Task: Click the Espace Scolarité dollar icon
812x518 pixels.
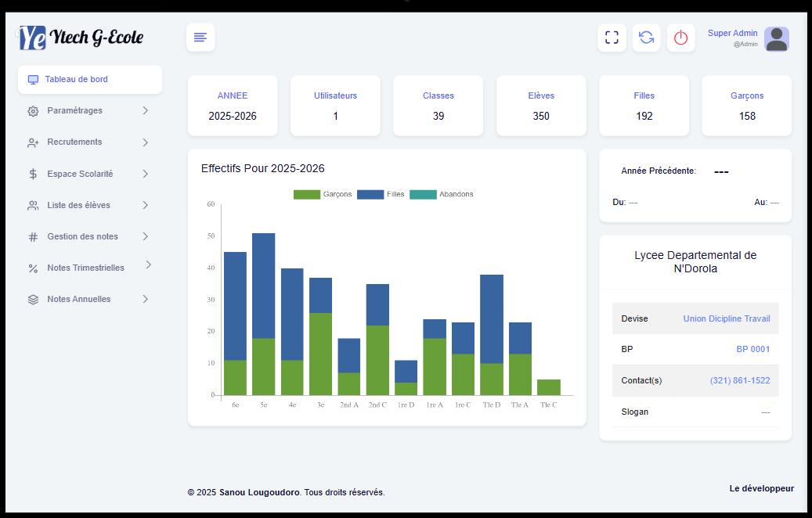Action: click(x=33, y=174)
